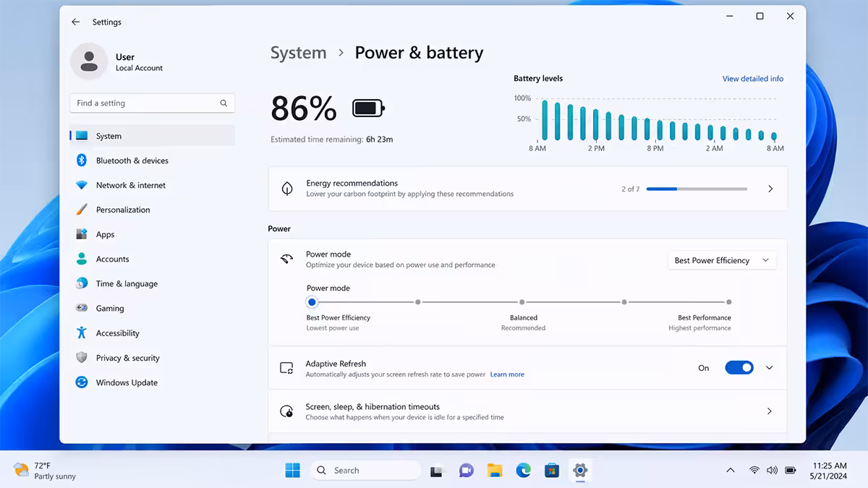Launch Microsoft Edge from the taskbar
Viewport: 868px width, 488px height.
pyautogui.click(x=524, y=471)
